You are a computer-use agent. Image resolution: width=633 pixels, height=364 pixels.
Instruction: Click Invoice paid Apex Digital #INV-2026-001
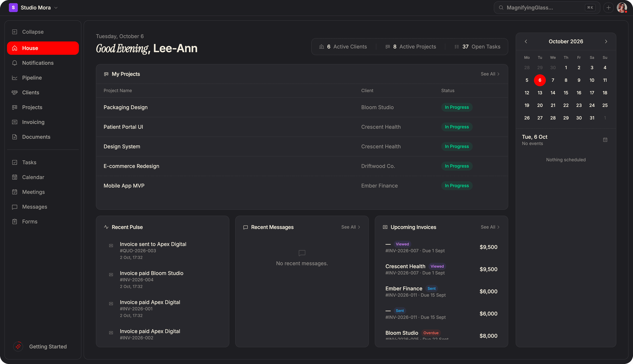point(163,308)
